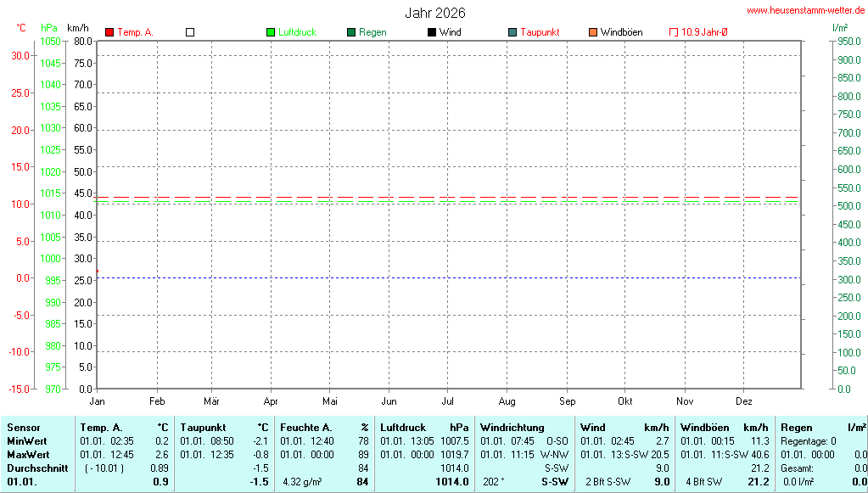Click the teal Taupunkt legend square
The image size is (868, 493).
click(512, 32)
